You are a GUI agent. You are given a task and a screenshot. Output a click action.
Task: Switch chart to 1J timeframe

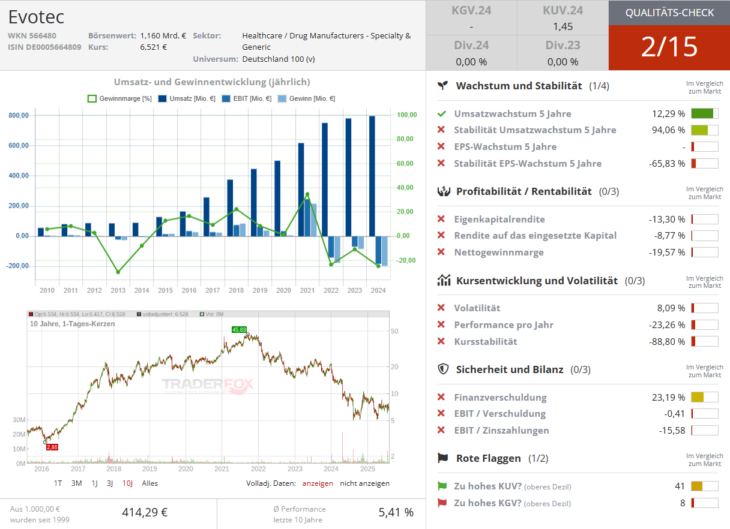coord(95,483)
